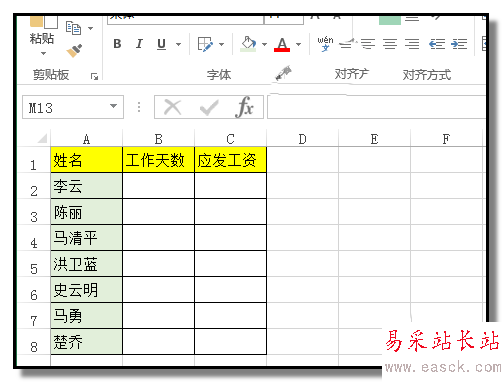The width and height of the screenshot is (502, 382).
Task: Click the Borders icon
Action: click(205, 44)
